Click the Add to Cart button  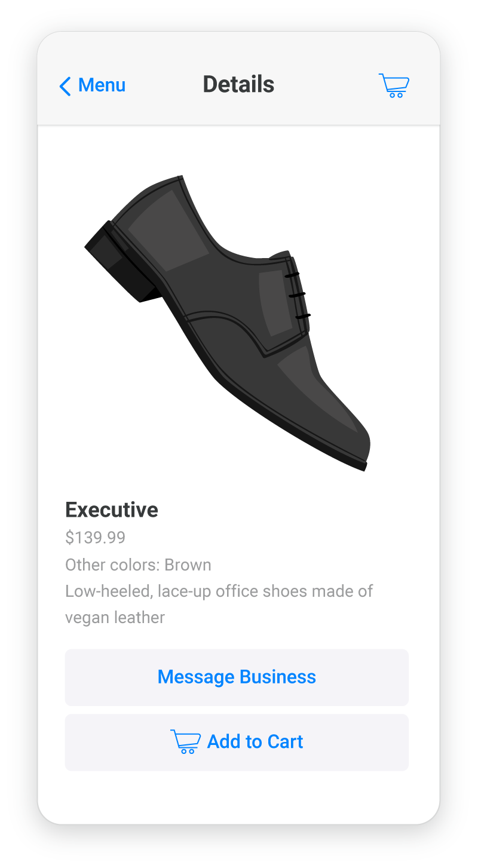(237, 743)
